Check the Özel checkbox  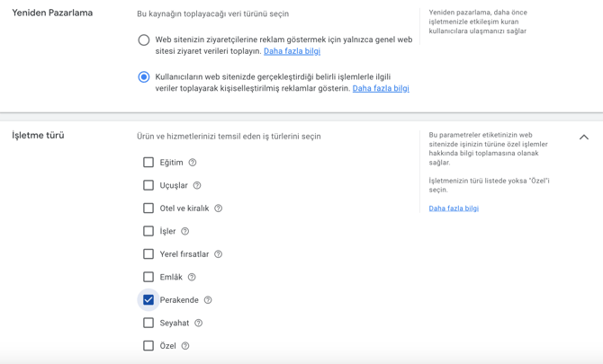click(x=148, y=346)
